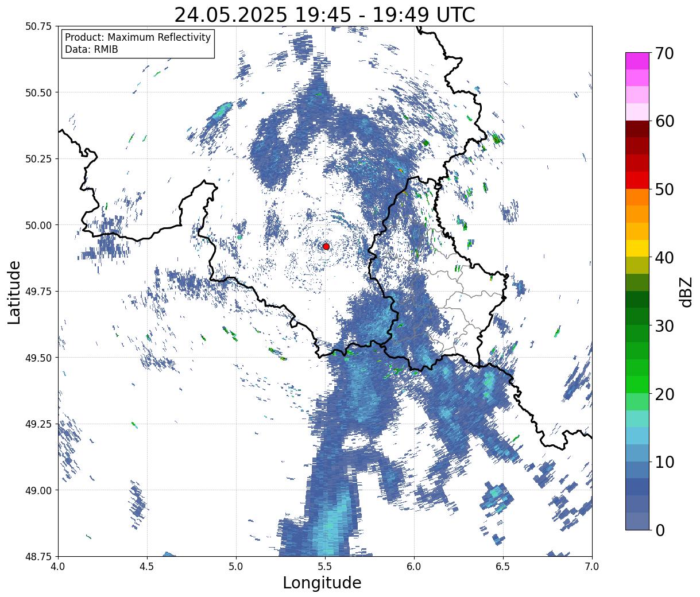Click the colorbar tick label 40
Image resolution: width=700 pixels, height=597 pixels.
pyautogui.click(x=664, y=258)
